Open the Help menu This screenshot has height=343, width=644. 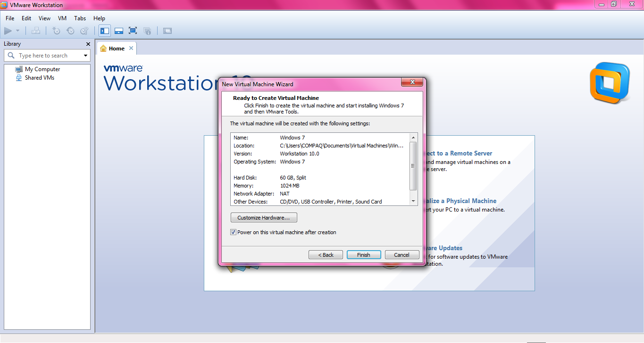pyautogui.click(x=99, y=18)
